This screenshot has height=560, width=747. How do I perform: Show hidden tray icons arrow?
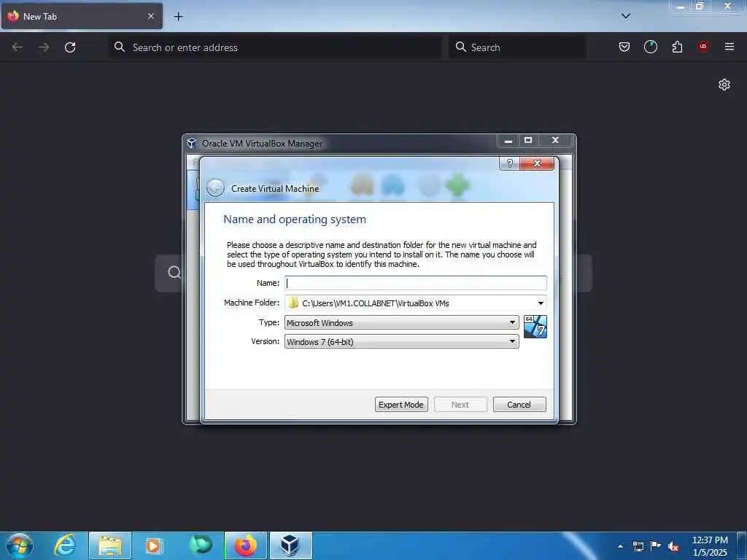[620, 546]
